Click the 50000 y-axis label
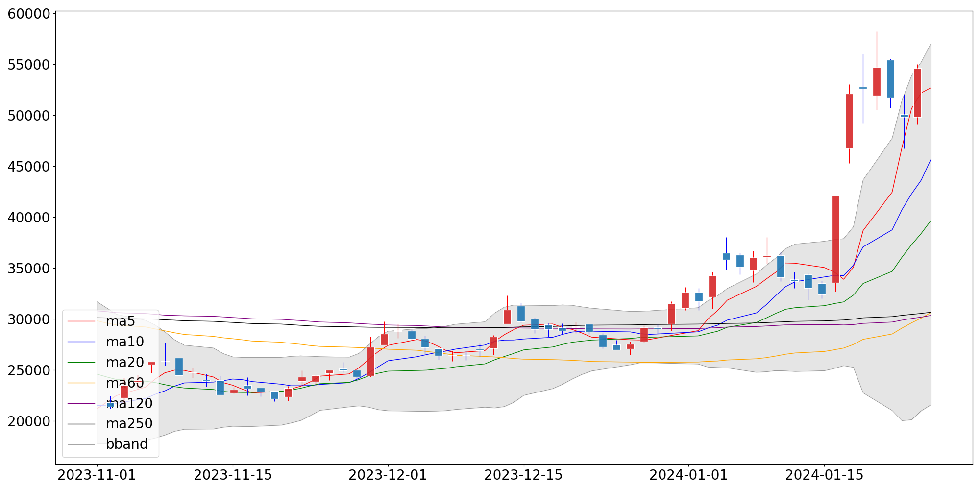The image size is (980, 490). [x=29, y=116]
